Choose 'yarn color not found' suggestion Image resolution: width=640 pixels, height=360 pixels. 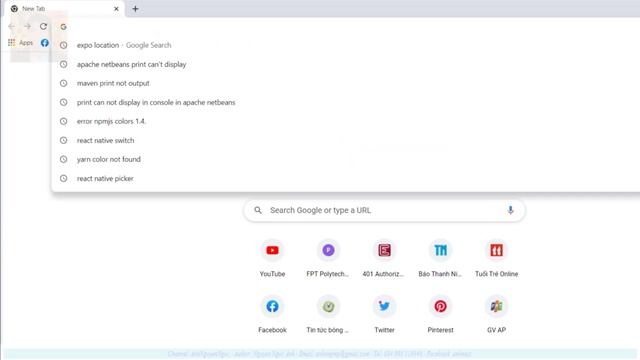pyautogui.click(x=345, y=159)
